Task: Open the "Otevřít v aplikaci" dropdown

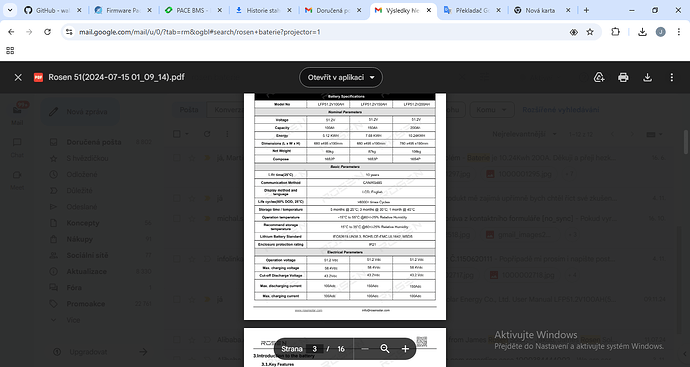Action: coord(341,77)
